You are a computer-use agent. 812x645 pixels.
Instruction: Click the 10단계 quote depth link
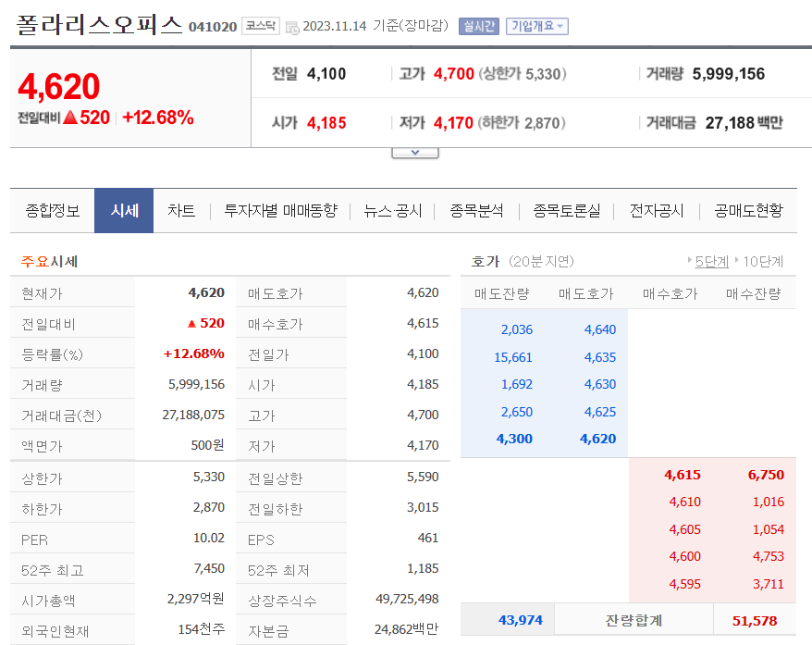pyautogui.click(x=766, y=261)
